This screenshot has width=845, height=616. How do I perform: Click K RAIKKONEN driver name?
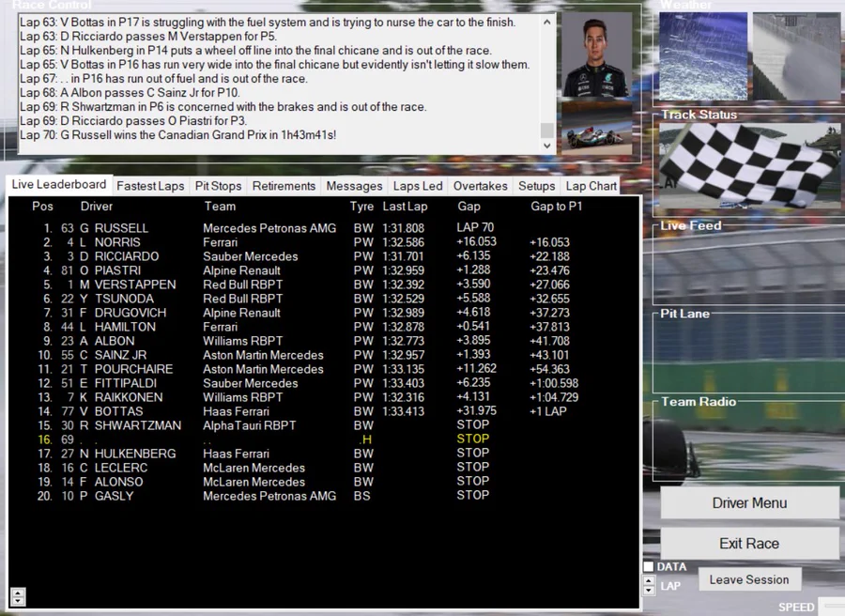[121, 396]
